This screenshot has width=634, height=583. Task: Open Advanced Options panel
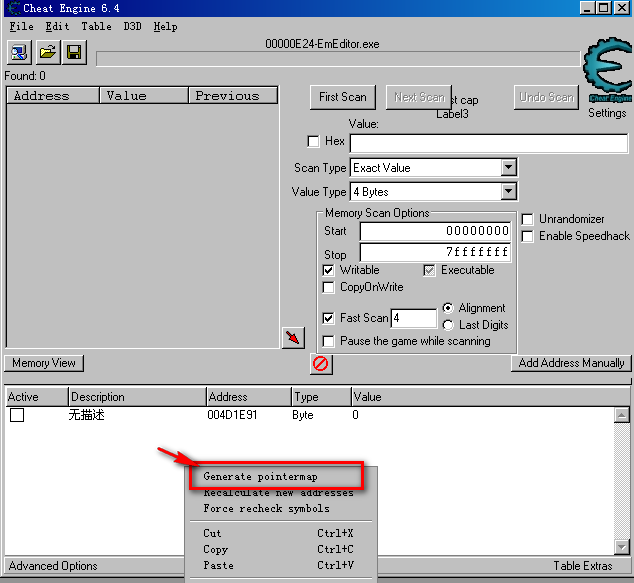pos(53,566)
